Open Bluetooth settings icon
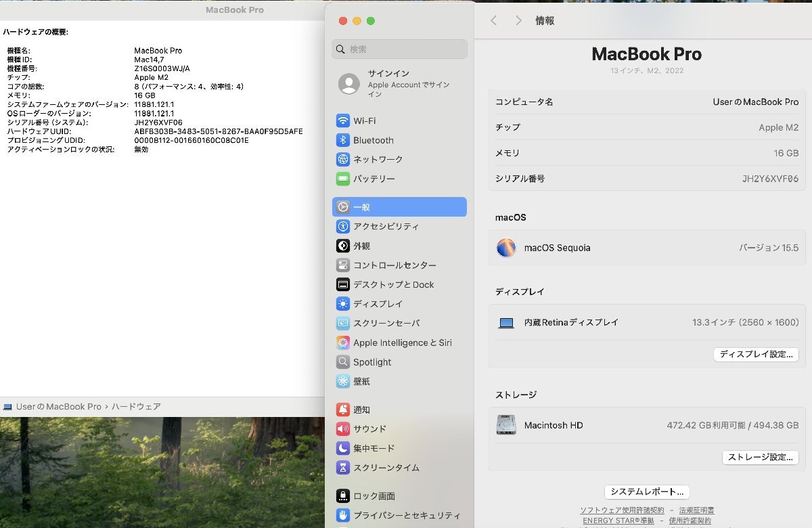 click(343, 140)
